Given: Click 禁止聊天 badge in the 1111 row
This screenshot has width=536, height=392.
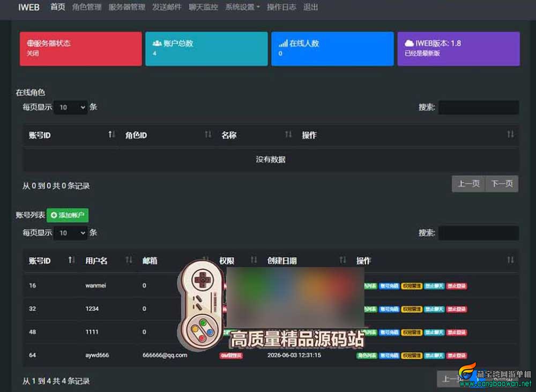Looking at the screenshot, I should (x=434, y=333).
